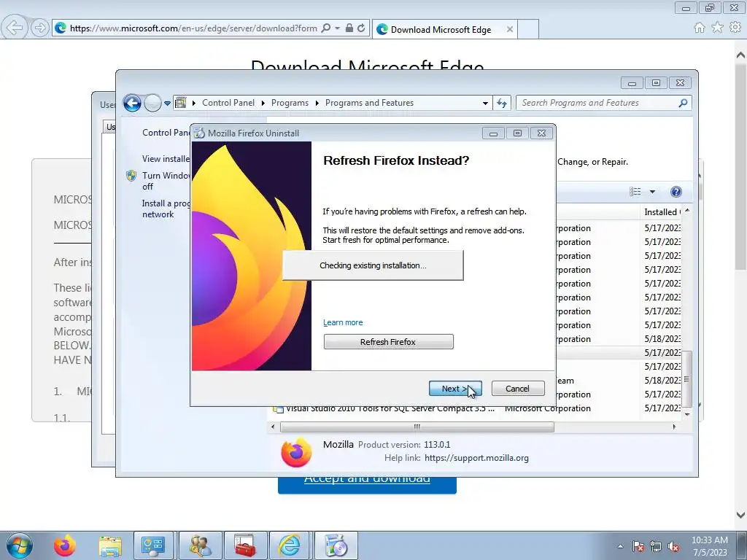This screenshot has height=560, width=747.
Task: Open a new Internet Explorer tab
Action: [x=528, y=29]
